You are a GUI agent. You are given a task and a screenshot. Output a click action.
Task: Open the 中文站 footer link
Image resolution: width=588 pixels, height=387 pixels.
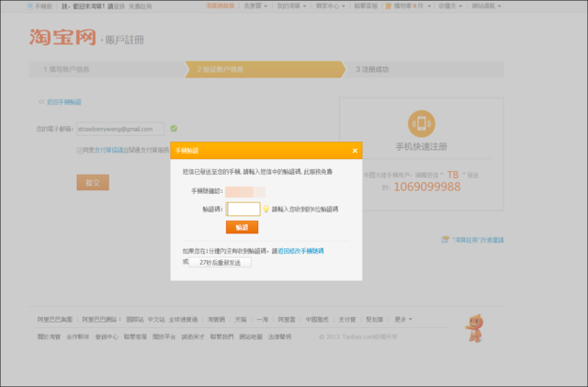click(156, 319)
